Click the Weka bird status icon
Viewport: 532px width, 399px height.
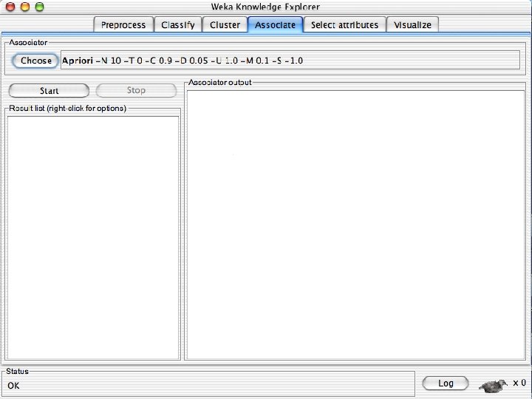pyautogui.click(x=493, y=385)
